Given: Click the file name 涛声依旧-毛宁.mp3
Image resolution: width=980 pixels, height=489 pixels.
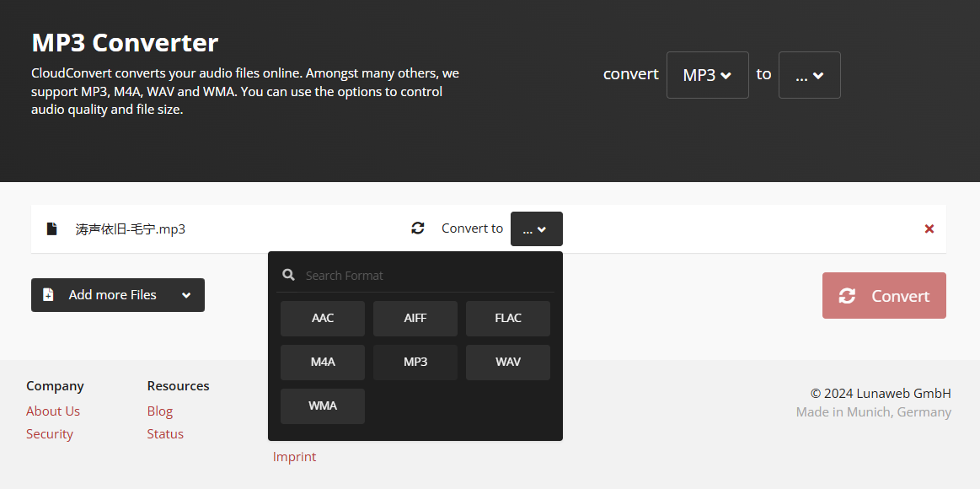Looking at the screenshot, I should click(131, 228).
